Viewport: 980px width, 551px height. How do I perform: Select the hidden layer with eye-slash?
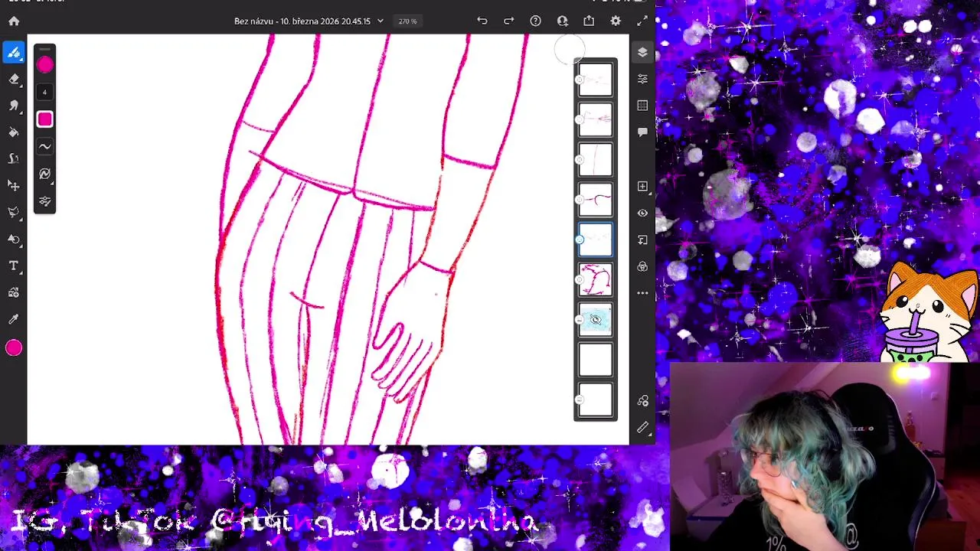click(596, 319)
